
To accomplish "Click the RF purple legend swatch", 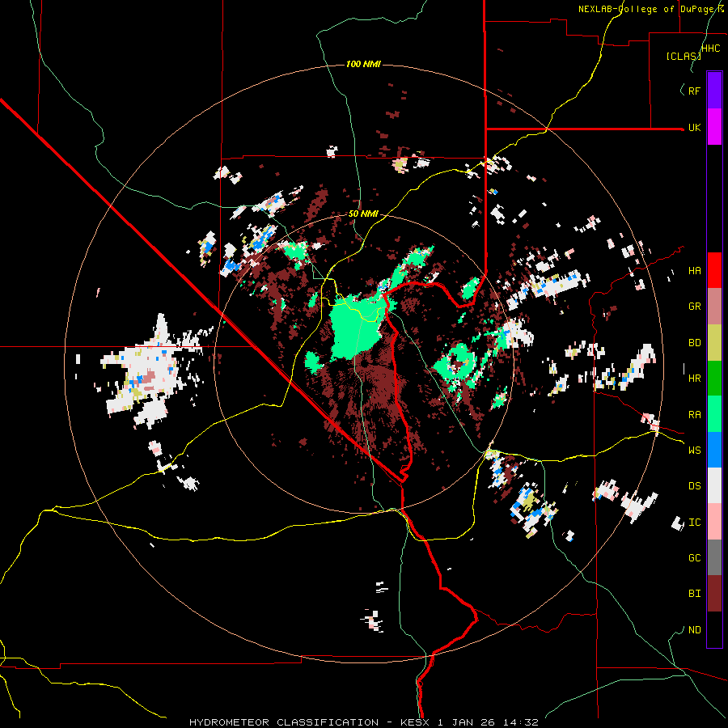I will 714,90.
